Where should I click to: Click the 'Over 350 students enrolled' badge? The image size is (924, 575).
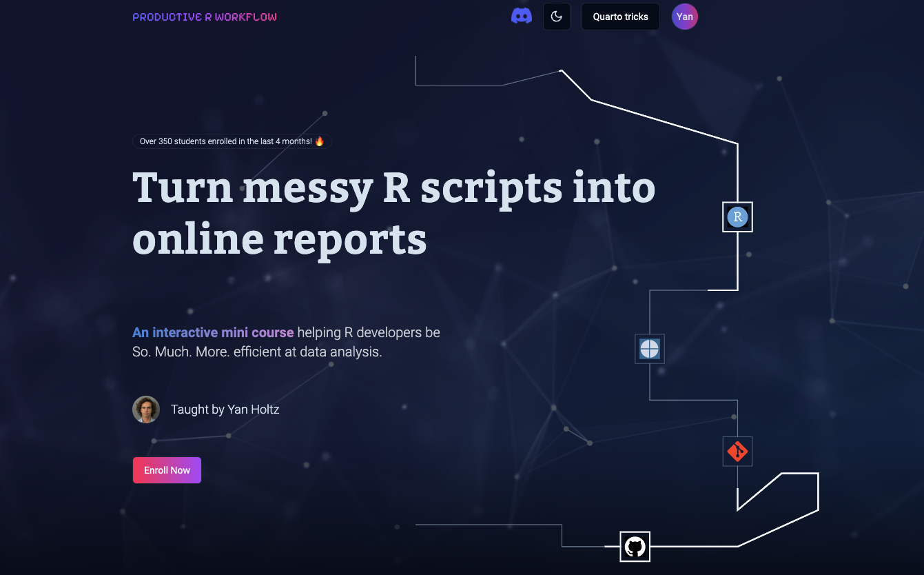click(226, 141)
